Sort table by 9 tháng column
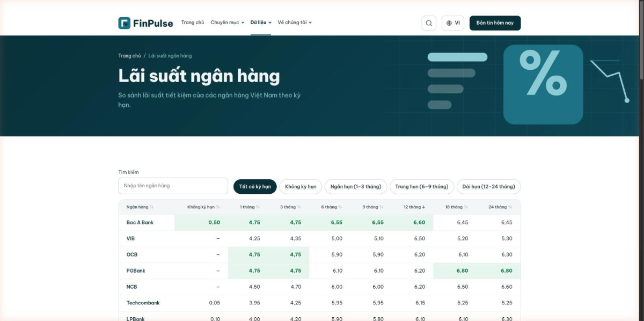This screenshot has width=644, height=321. click(x=373, y=207)
